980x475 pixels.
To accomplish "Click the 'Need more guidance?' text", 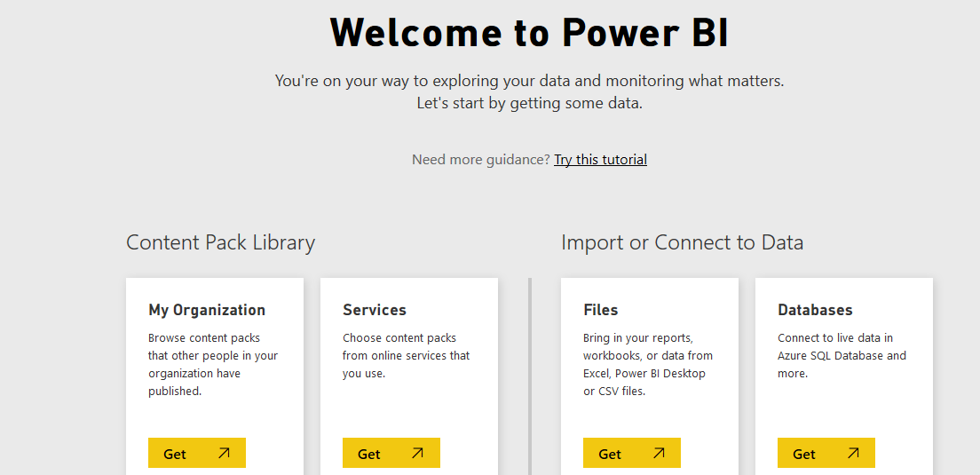I will click(x=480, y=160).
